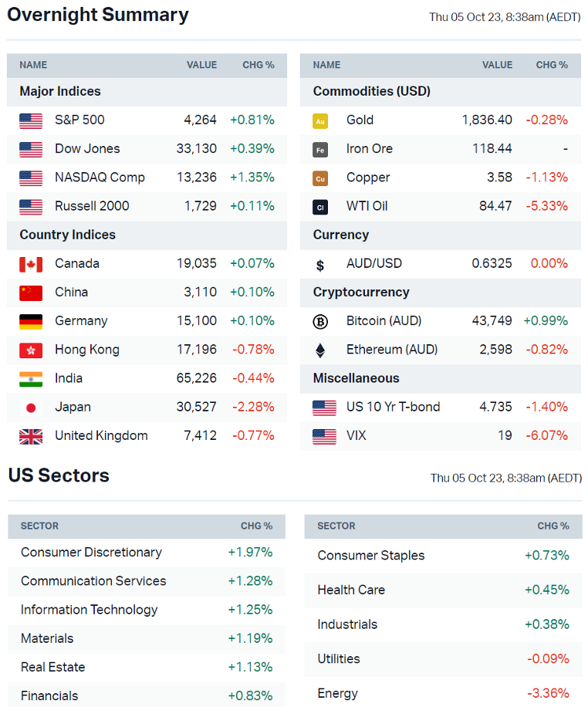Click the Iron Ore Fe icon
The image size is (588, 707).
pyautogui.click(x=320, y=149)
